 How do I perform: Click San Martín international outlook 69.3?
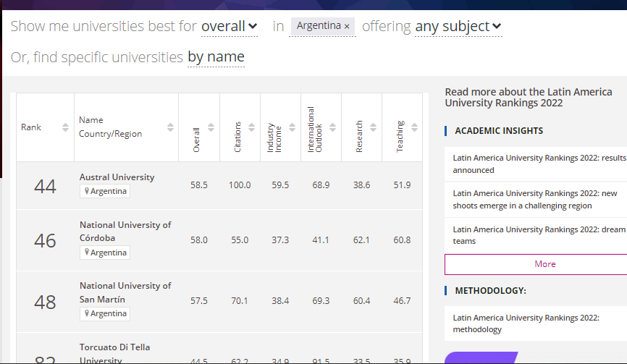tap(321, 301)
